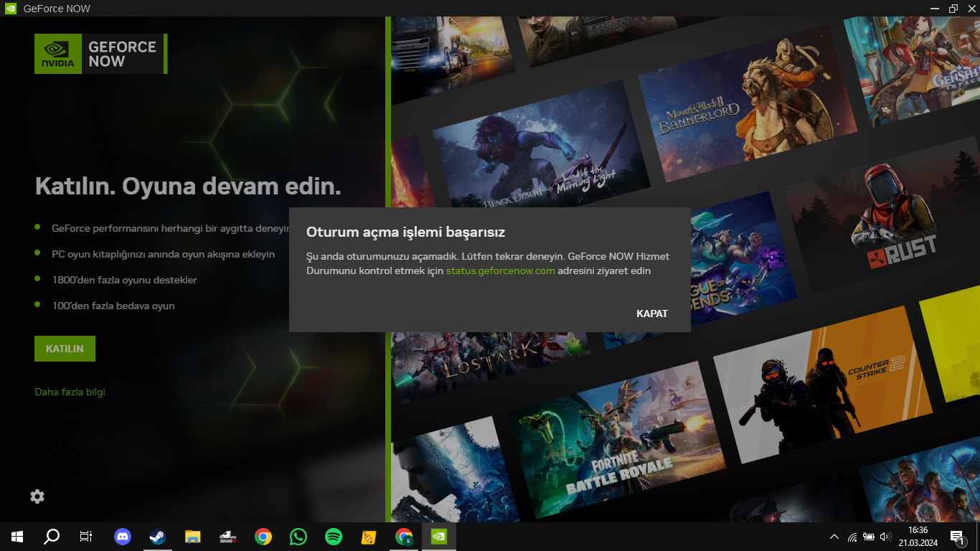
Task: Follow the 'Daha fazla bilgi' link
Action: click(x=70, y=392)
